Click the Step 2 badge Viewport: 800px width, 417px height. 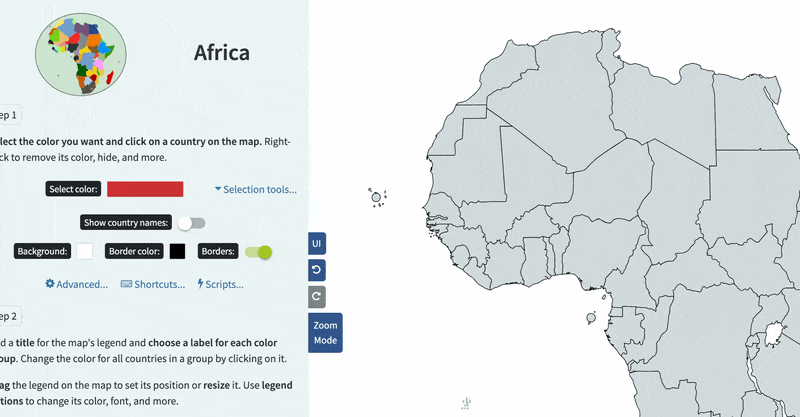pos(8,316)
